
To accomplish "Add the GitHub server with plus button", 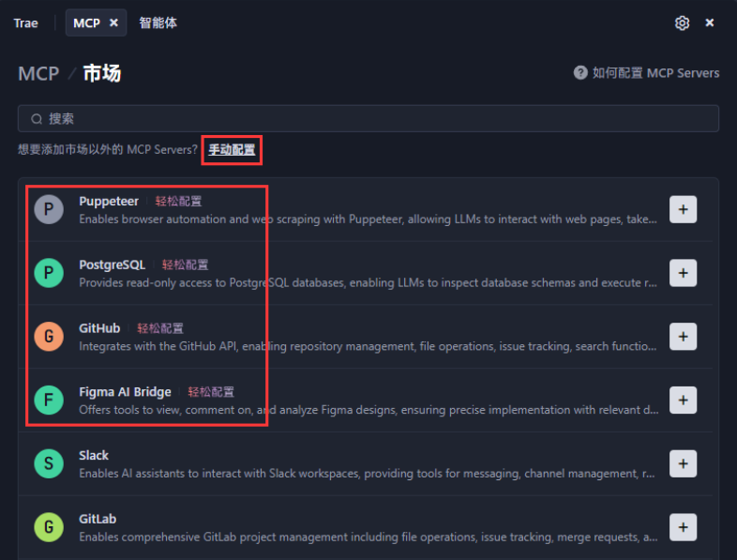I will 683,337.
